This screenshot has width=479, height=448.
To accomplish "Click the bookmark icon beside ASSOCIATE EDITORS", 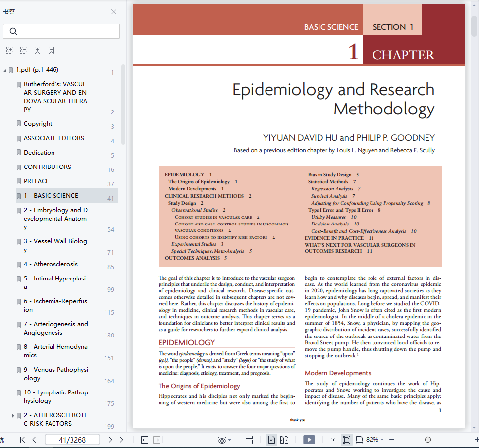I will coord(19,138).
